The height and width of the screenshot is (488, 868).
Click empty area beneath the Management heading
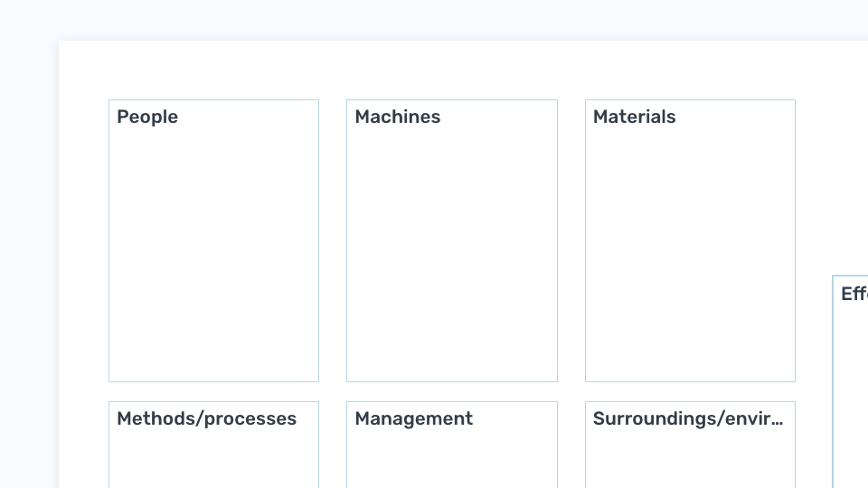tap(452, 461)
